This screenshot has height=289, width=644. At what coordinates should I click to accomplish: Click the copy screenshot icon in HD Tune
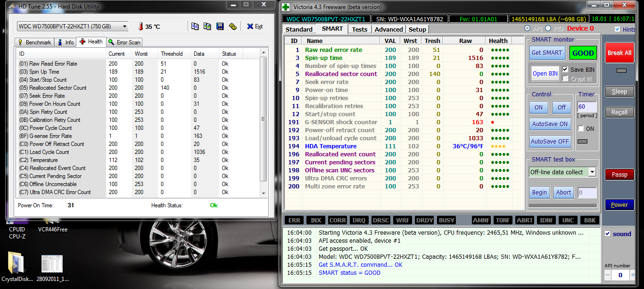coord(207,26)
